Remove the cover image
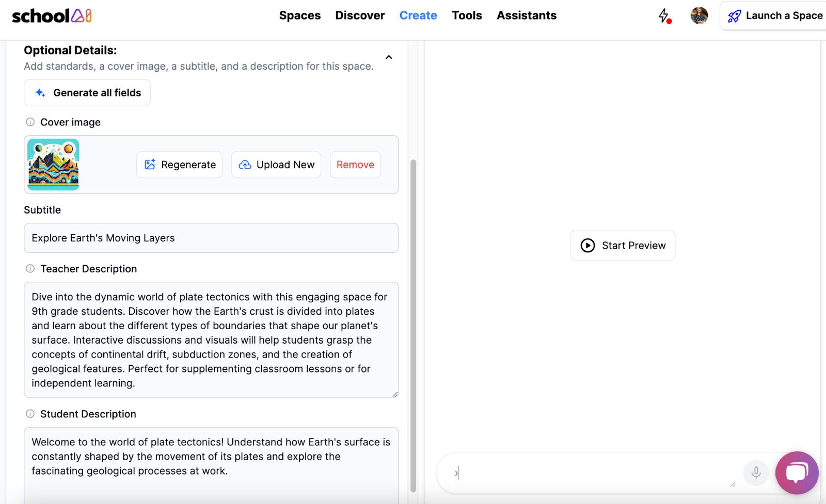 coord(355,165)
